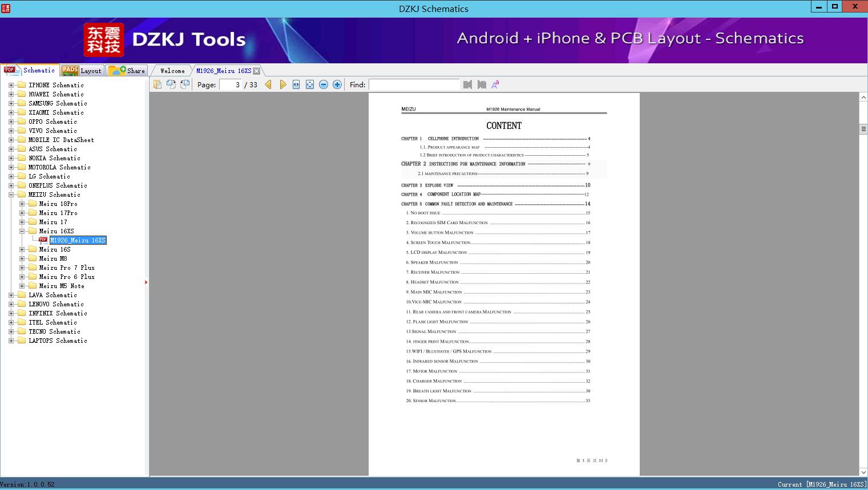Fit the whole page in view
This screenshot has width=868, height=490.
pyautogui.click(x=310, y=84)
